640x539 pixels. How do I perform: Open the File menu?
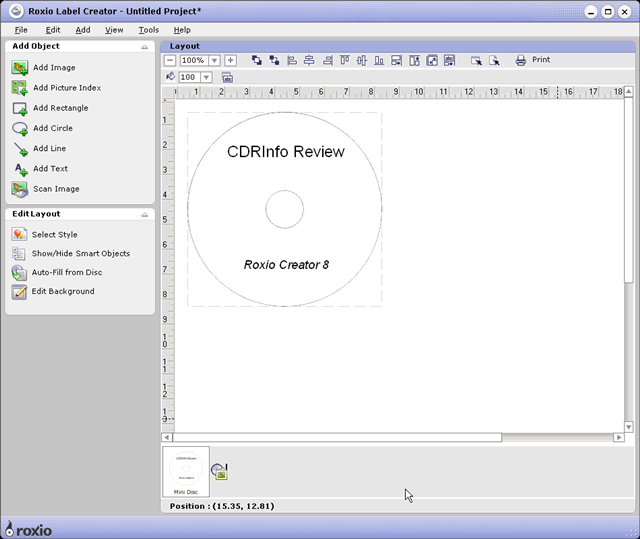coord(21,30)
